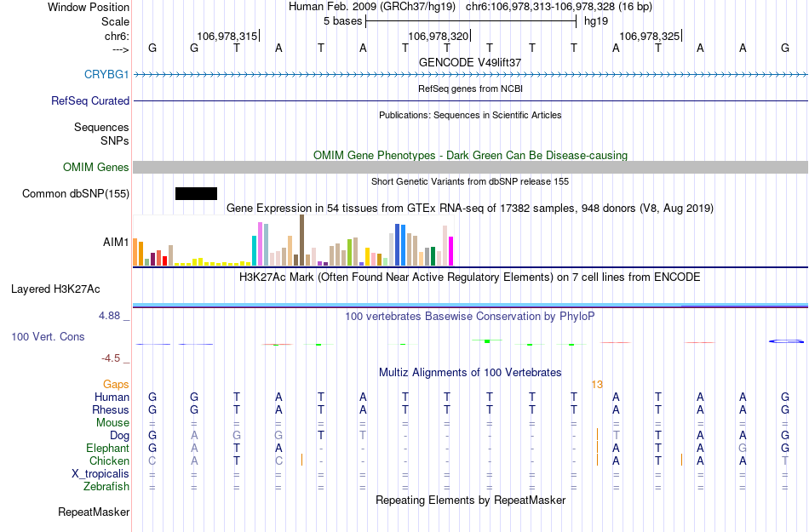The height and width of the screenshot is (532, 809).
Task: Click the ---> strand direction arrow label
Action: [120, 49]
